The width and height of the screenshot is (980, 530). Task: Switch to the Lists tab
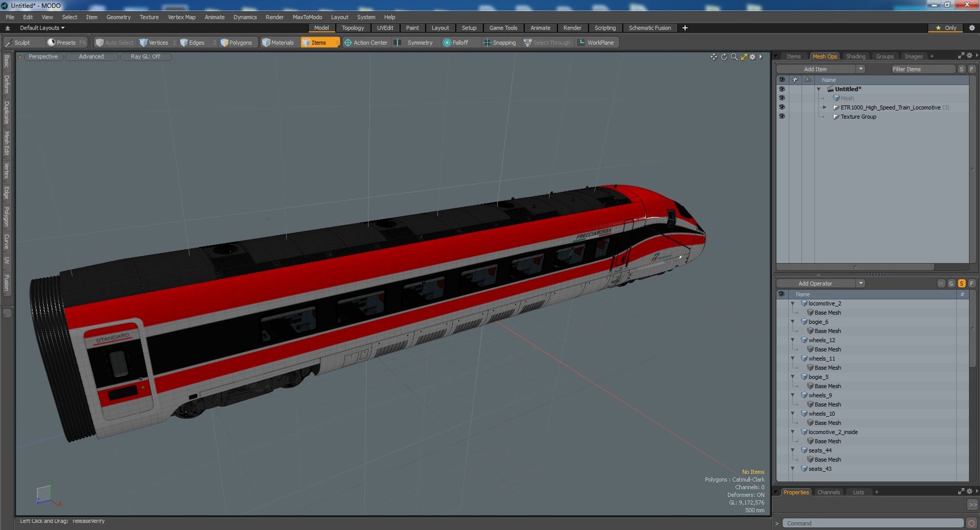pyautogui.click(x=858, y=492)
